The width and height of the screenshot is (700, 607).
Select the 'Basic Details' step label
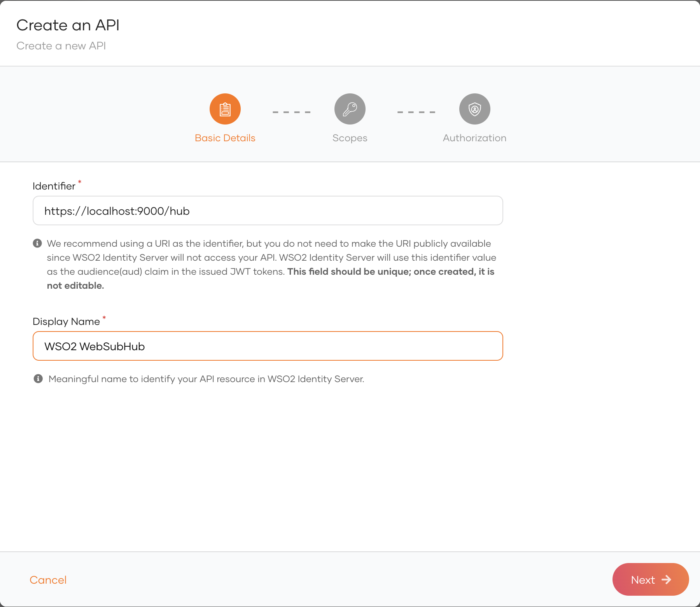coord(225,138)
